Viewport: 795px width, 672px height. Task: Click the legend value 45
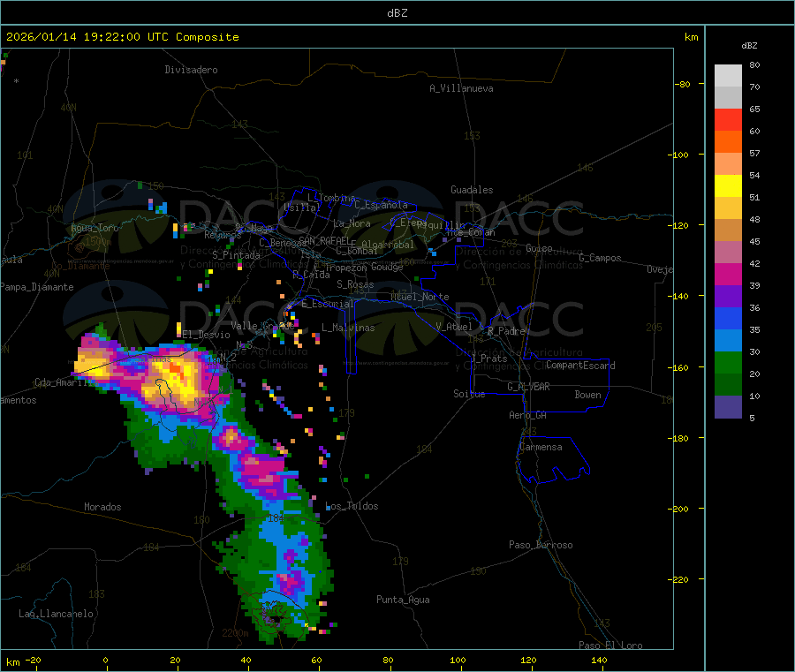click(x=754, y=241)
